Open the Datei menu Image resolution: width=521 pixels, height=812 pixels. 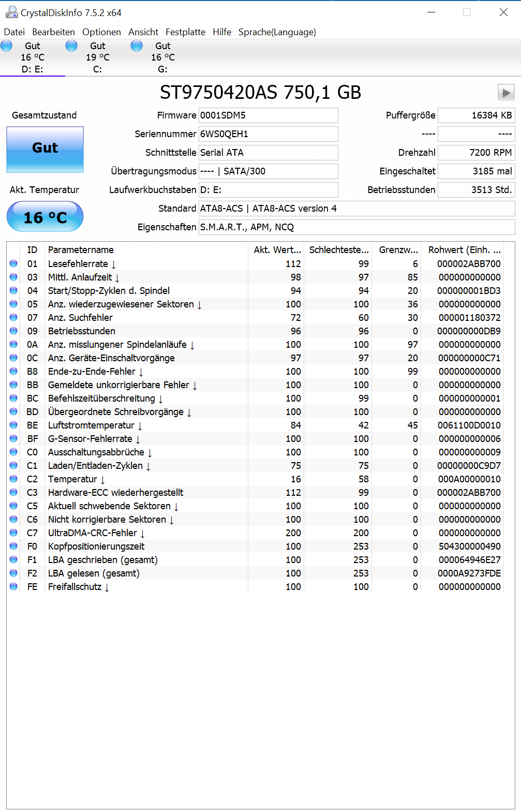click(x=14, y=32)
